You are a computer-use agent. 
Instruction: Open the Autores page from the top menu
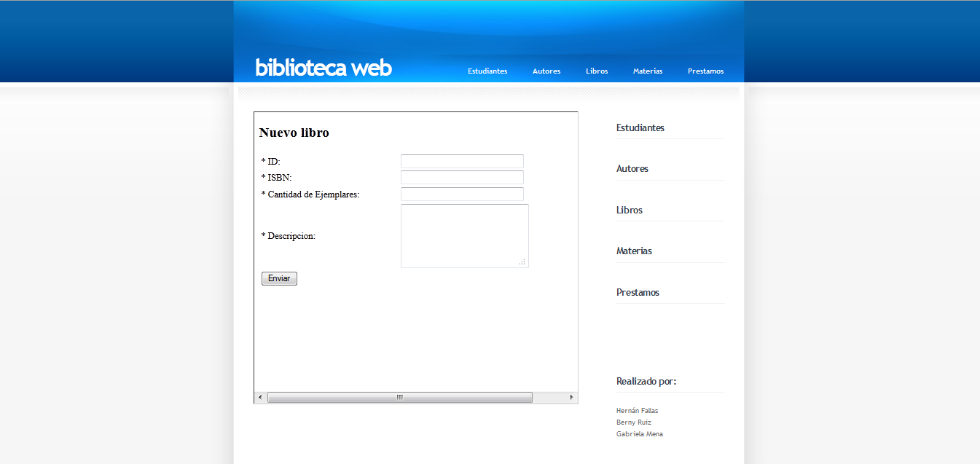tap(546, 71)
